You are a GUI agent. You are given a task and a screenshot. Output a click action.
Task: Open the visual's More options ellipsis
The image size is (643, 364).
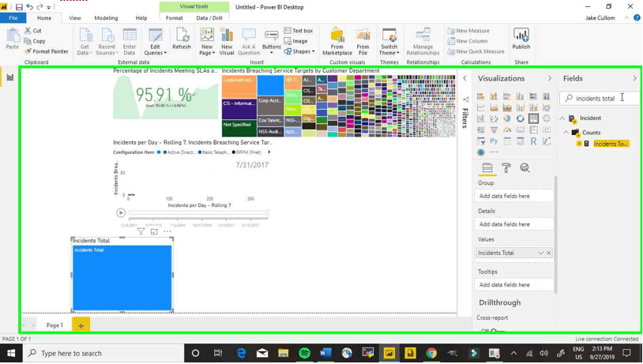coord(167,231)
